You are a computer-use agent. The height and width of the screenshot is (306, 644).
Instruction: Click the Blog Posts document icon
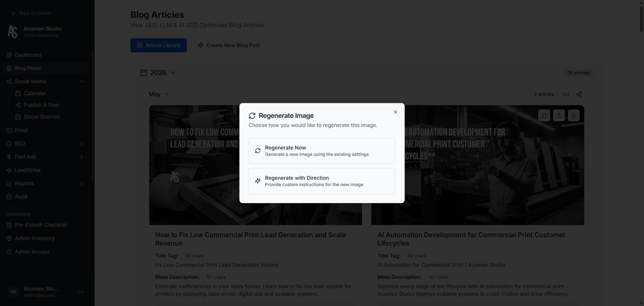[9, 68]
